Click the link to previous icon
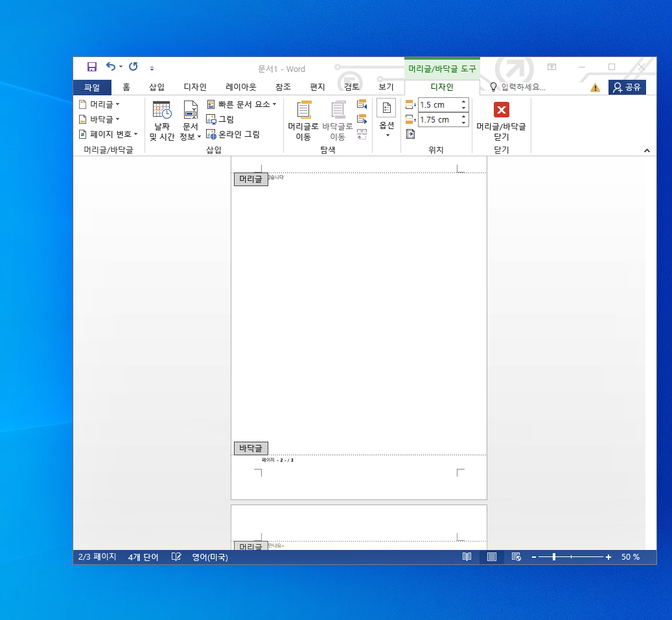672x620 pixels. pos(362,134)
